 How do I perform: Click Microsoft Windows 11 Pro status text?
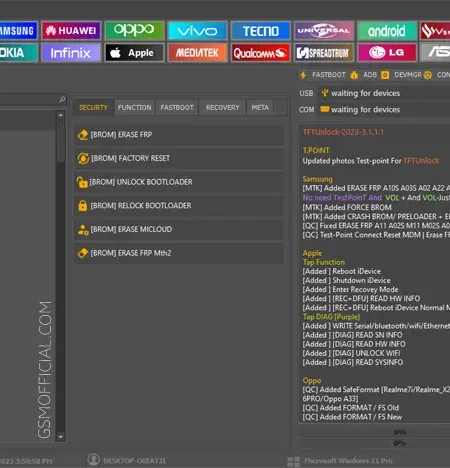[x=348, y=461]
